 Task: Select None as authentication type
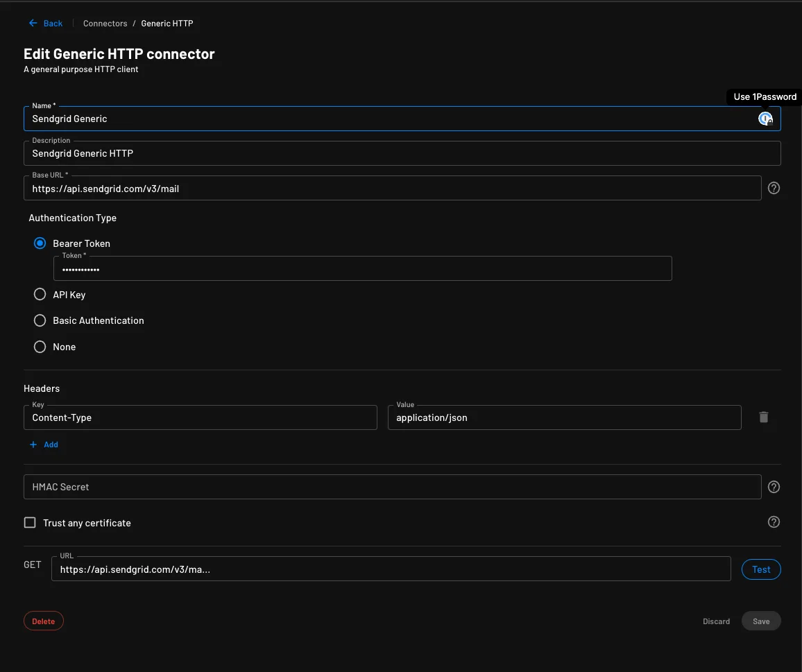tap(40, 347)
